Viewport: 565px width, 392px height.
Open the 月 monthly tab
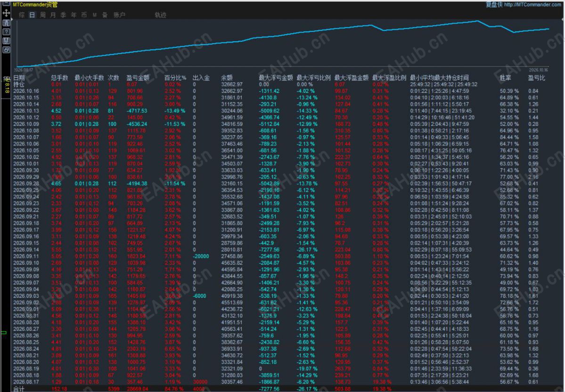53,15
